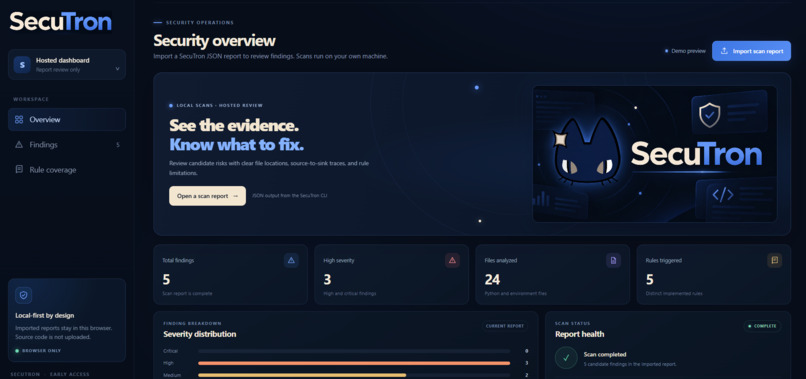Click the 'JSON output from the SecuTron CLI' text
The height and width of the screenshot is (379, 806).
coord(289,196)
